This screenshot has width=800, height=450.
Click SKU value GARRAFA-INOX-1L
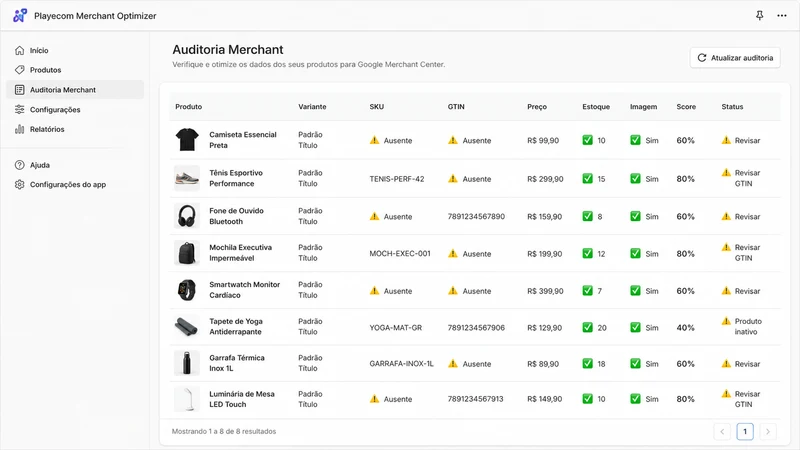[x=401, y=363]
